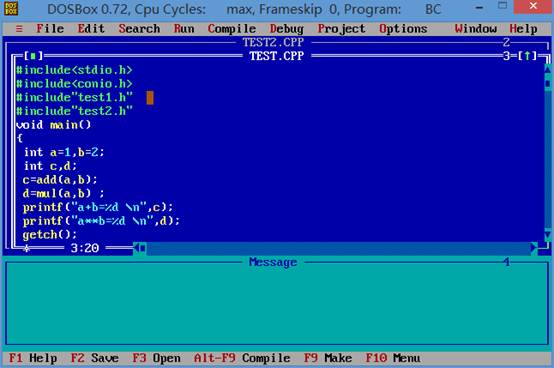Click F1 Help in status bar
This screenshot has width=554, height=368.
[33, 358]
